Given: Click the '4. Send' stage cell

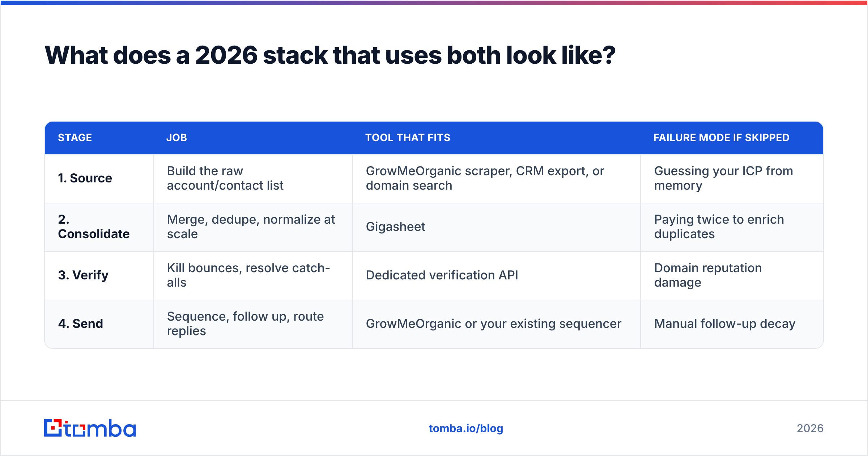Looking at the screenshot, I should (99, 324).
